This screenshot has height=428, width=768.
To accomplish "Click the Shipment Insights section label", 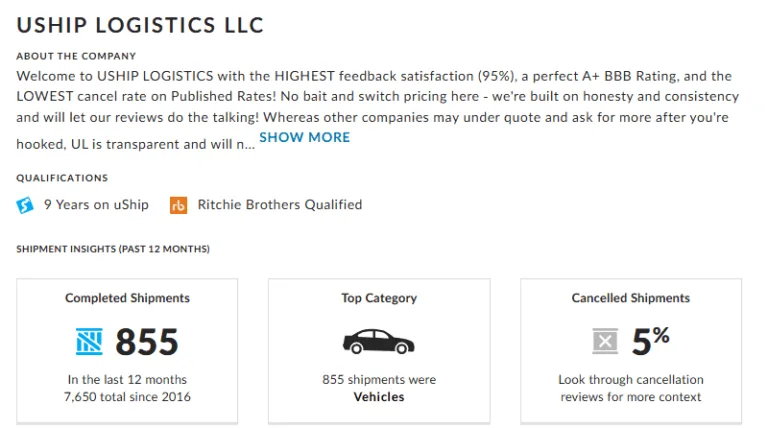I will [x=113, y=249].
